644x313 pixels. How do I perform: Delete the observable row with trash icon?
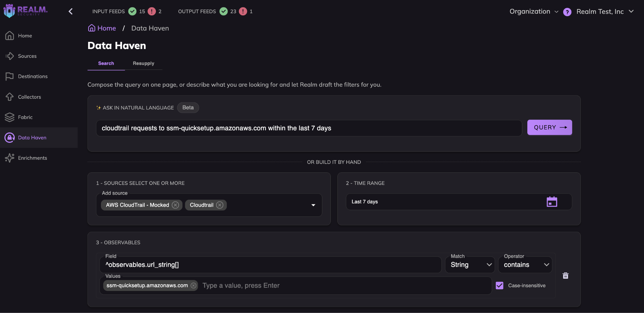565,276
